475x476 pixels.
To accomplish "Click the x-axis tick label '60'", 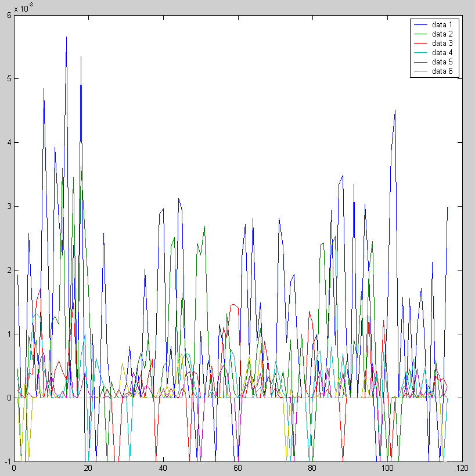I will [x=237, y=468].
